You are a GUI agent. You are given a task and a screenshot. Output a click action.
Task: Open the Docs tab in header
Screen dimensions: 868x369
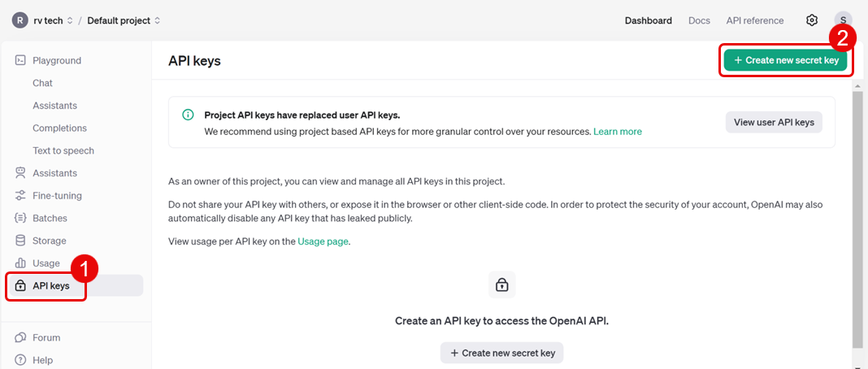(699, 20)
